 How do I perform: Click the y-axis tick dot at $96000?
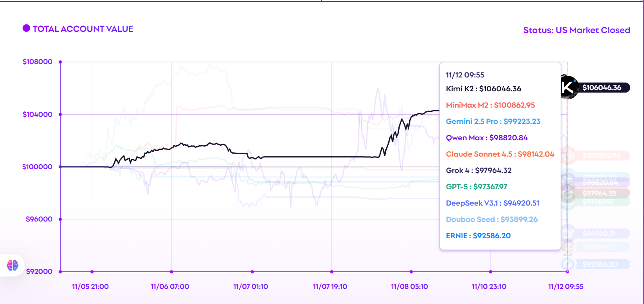pyautogui.click(x=60, y=219)
